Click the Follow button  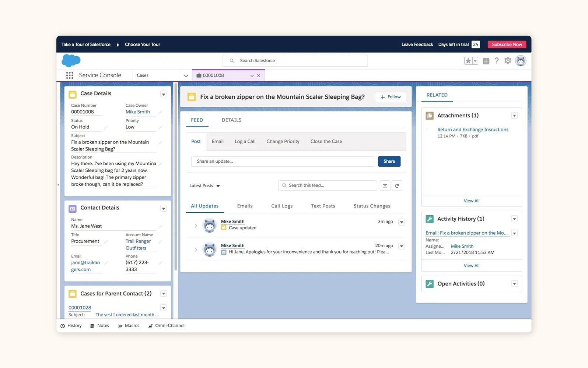391,97
